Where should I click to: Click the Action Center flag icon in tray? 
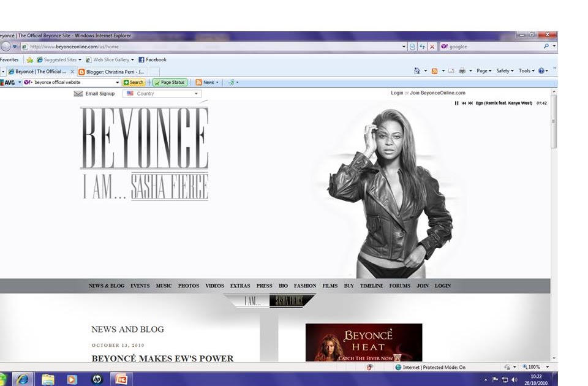click(x=495, y=380)
